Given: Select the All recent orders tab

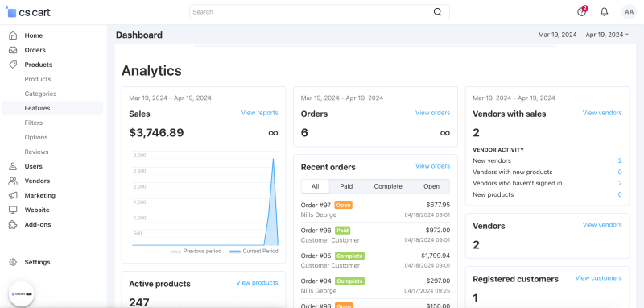Looking at the screenshot, I should [x=315, y=186].
